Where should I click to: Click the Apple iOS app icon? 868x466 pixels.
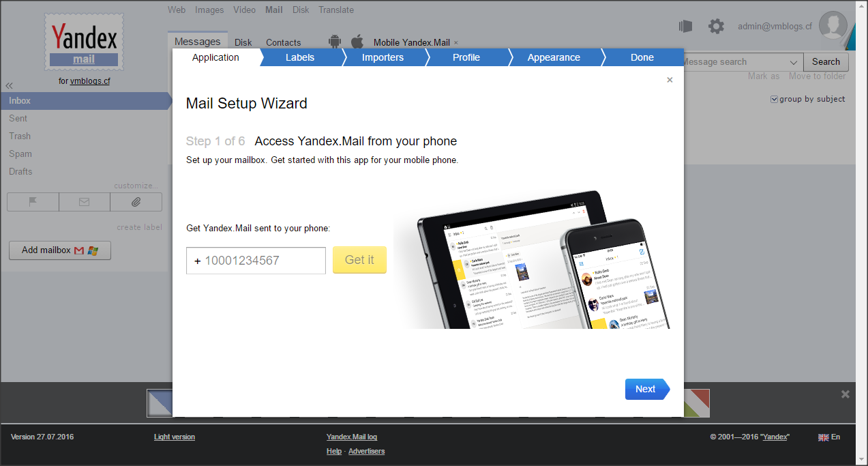pos(357,42)
